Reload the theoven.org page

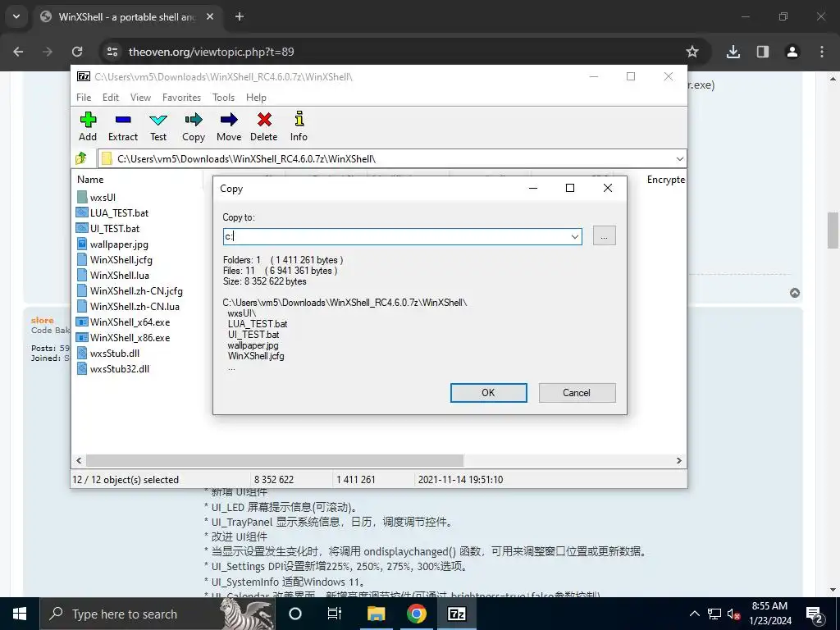[x=78, y=52]
